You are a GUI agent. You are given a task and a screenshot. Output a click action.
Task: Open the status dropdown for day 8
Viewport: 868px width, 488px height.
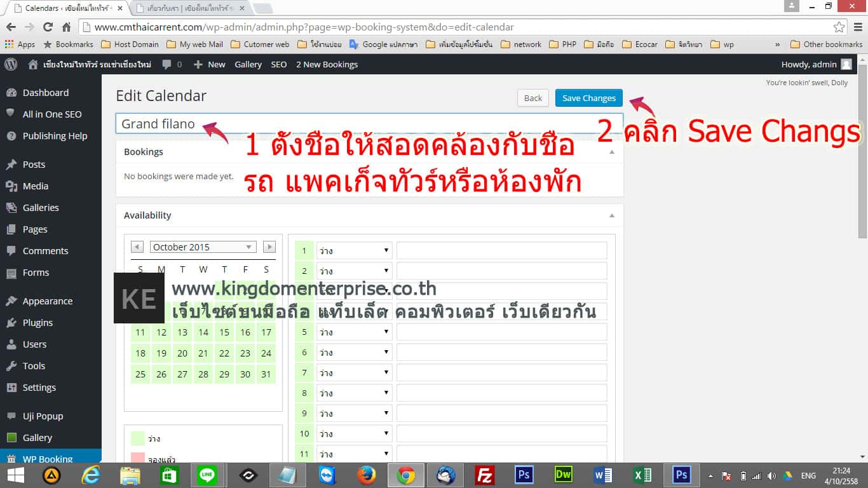354,393
